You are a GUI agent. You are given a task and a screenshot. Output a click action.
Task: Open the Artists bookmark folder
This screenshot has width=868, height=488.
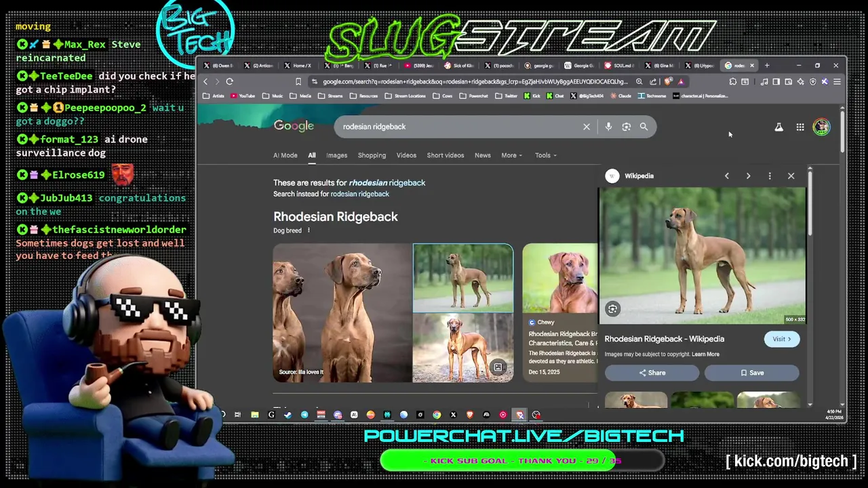click(x=214, y=96)
